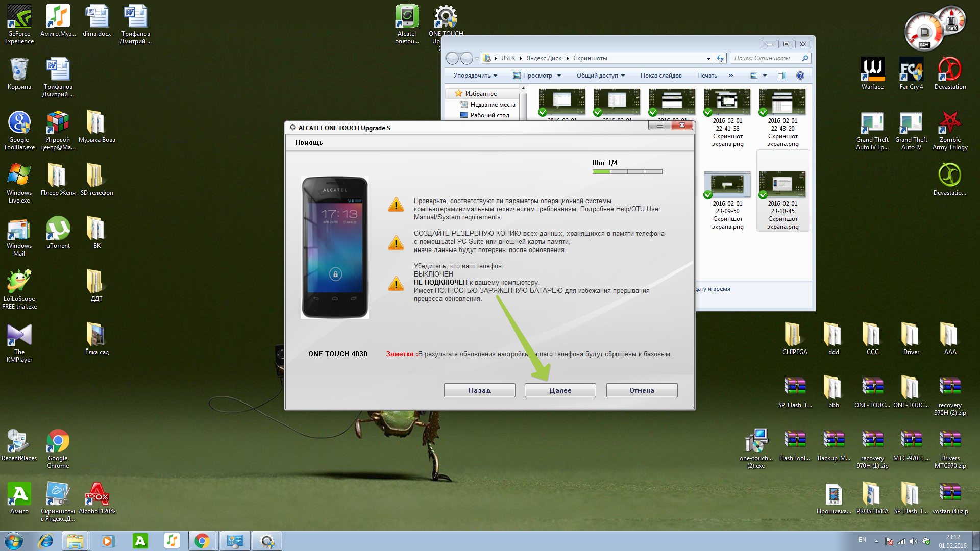
Task: Open the Помощь menu
Action: (x=308, y=142)
